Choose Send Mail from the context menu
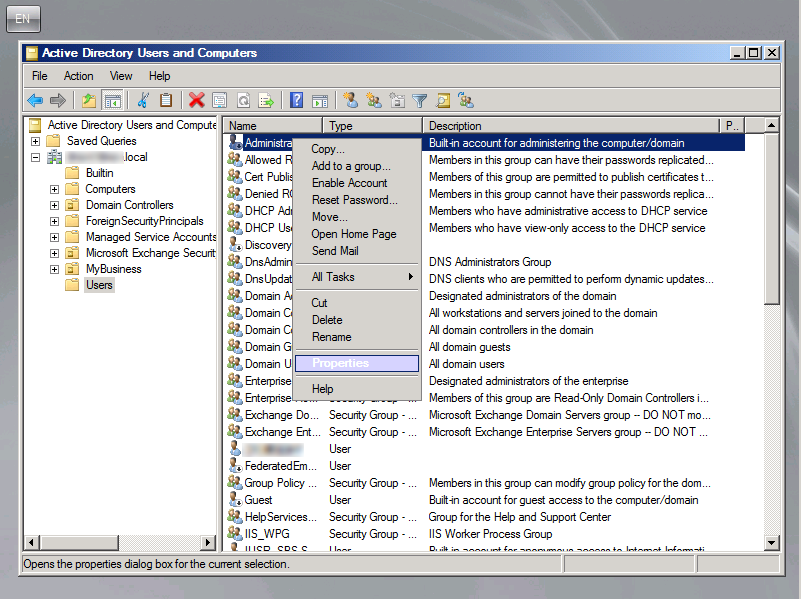Viewport: 801px width, 599px height. [357, 251]
